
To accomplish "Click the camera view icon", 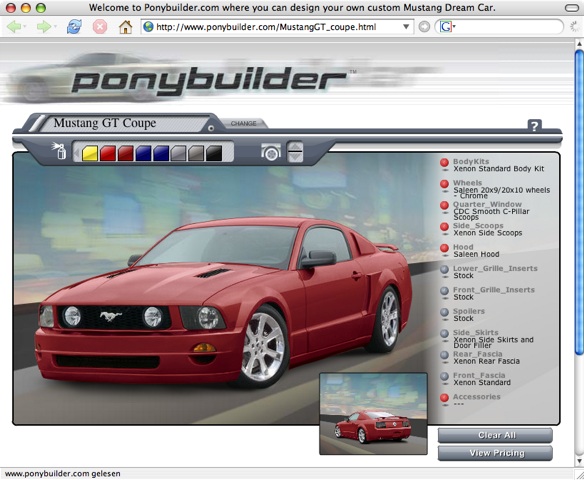I will (x=271, y=152).
